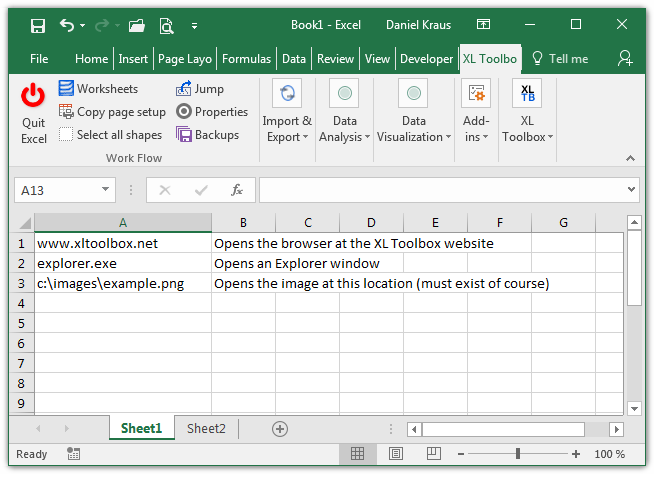Screen dimensions: 655x477
Task: Click into the formula bar input
Action: coord(443,190)
